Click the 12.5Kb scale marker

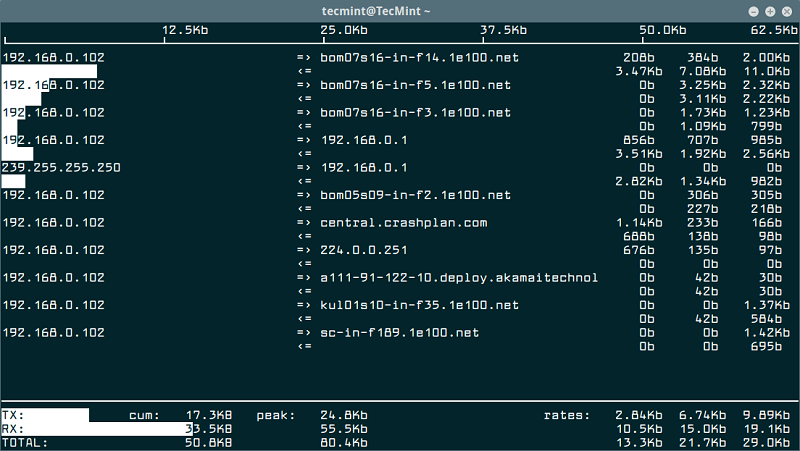coord(185,30)
